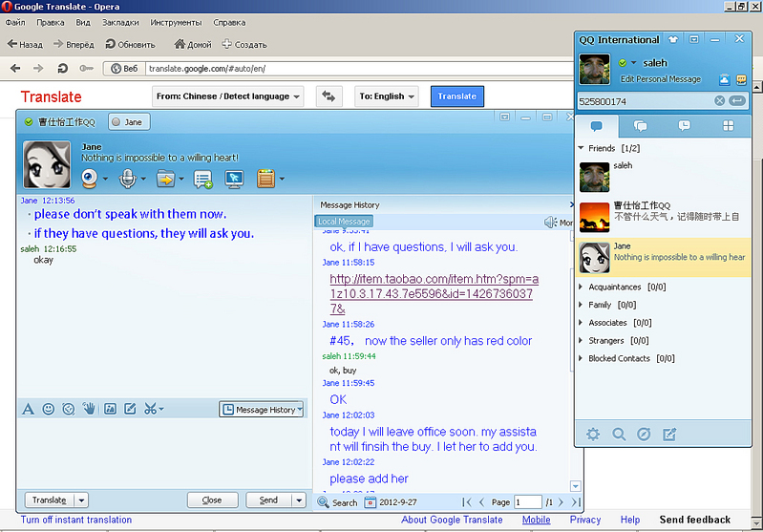
Task: Open the QQ recent conversations tab
Action: click(684, 126)
